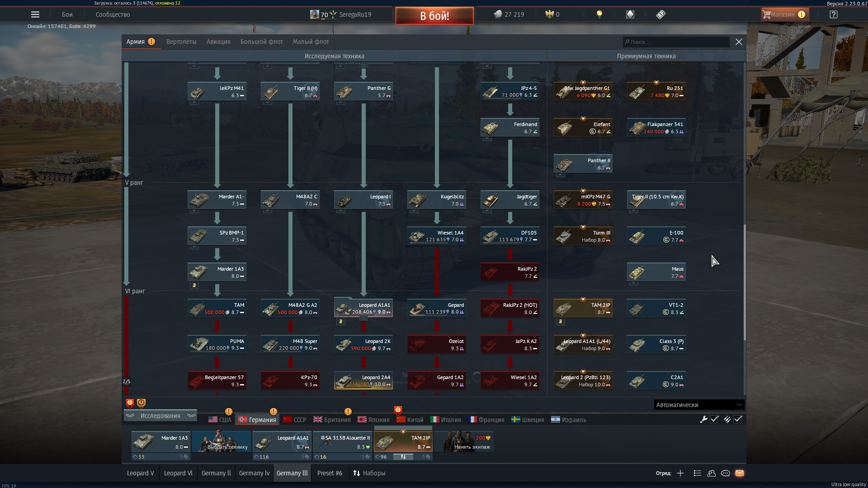Switch to Preset #6

(330, 473)
